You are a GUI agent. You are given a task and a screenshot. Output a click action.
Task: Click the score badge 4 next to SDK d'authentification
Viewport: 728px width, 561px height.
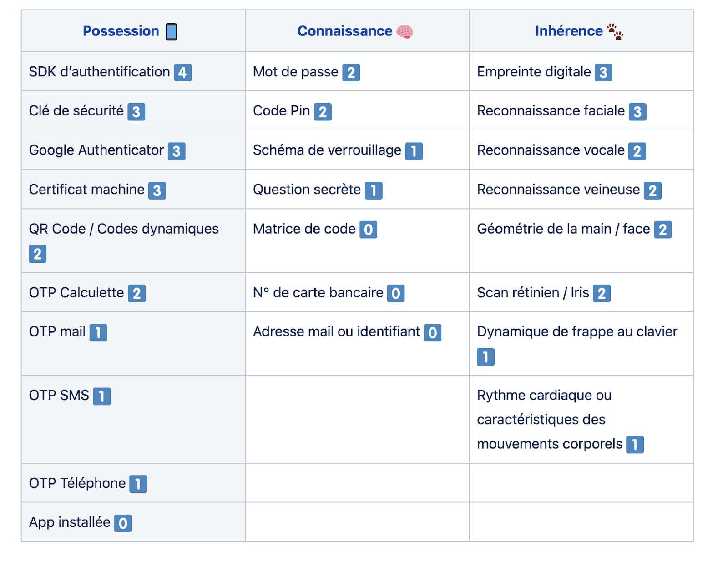coord(182,73)
